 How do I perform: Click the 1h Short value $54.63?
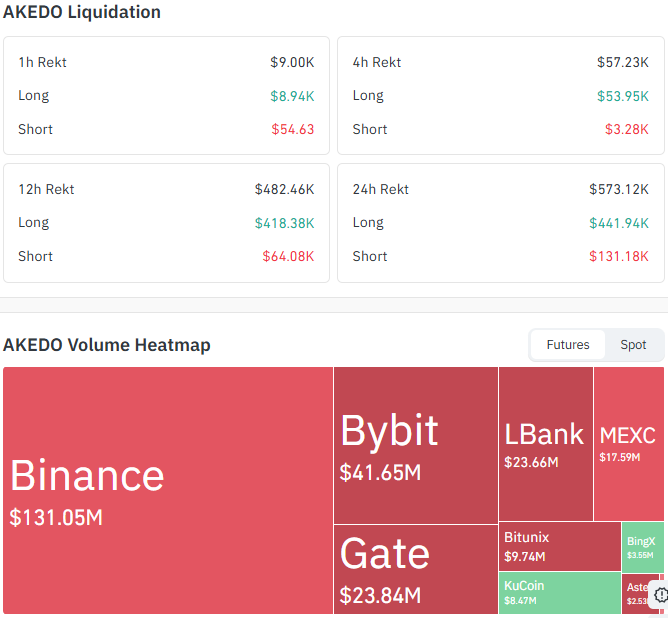coord(293,129)
